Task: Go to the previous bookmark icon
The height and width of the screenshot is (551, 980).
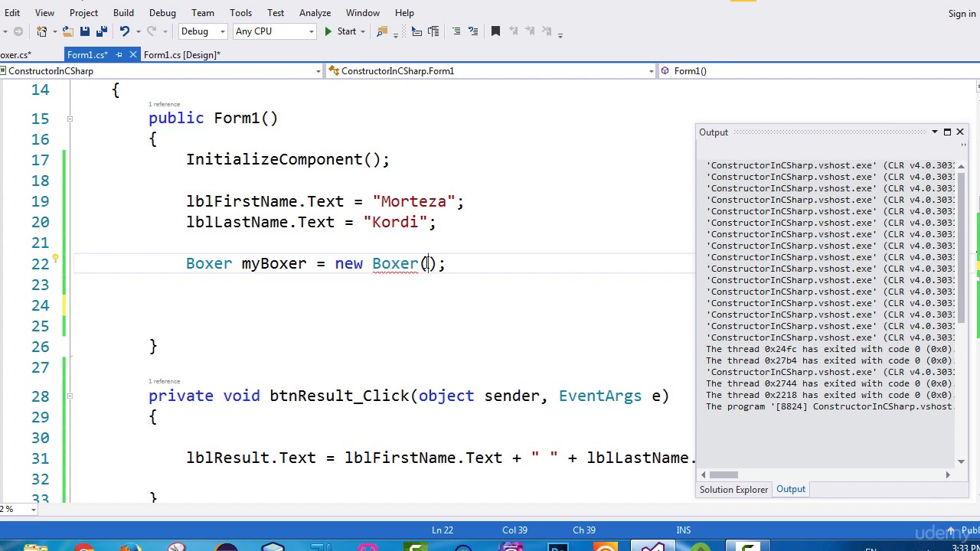Action: (513, 31)
